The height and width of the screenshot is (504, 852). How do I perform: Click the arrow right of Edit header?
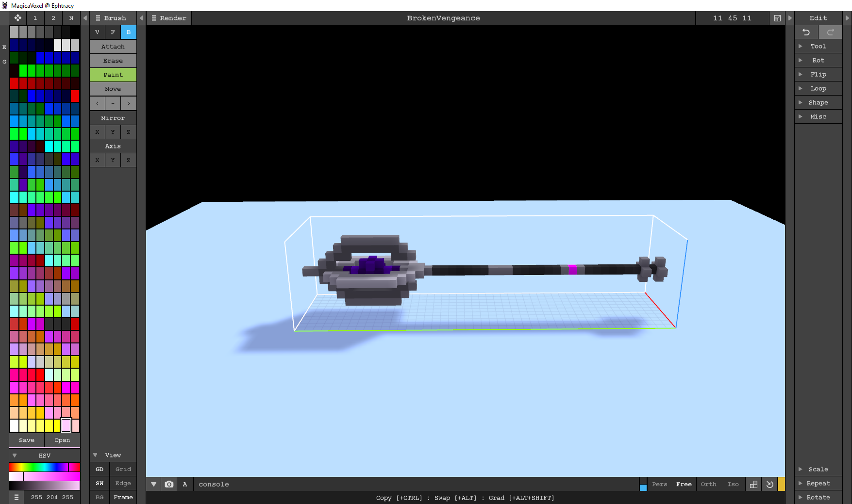(847, 18)
